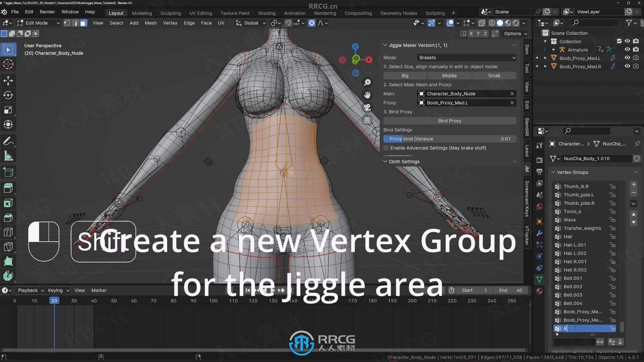Toggle visibility of Boob_Proxy_Med.L

click(627, 58)
